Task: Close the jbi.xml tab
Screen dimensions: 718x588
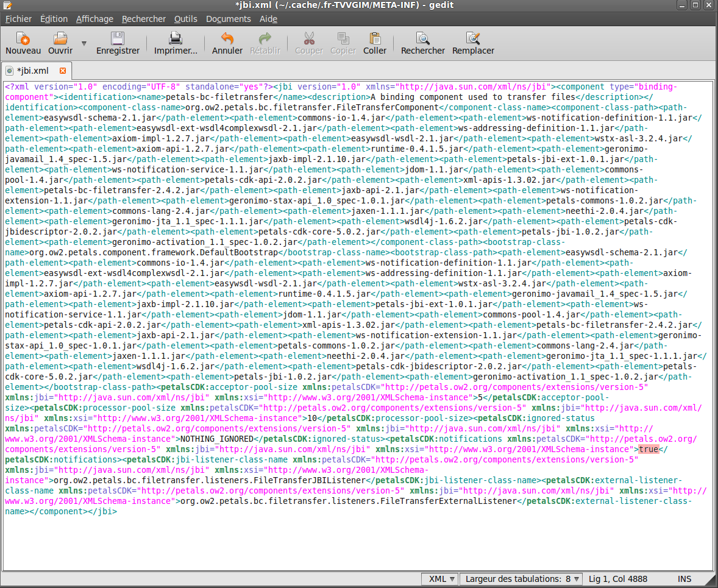Action: click(63, 70)
